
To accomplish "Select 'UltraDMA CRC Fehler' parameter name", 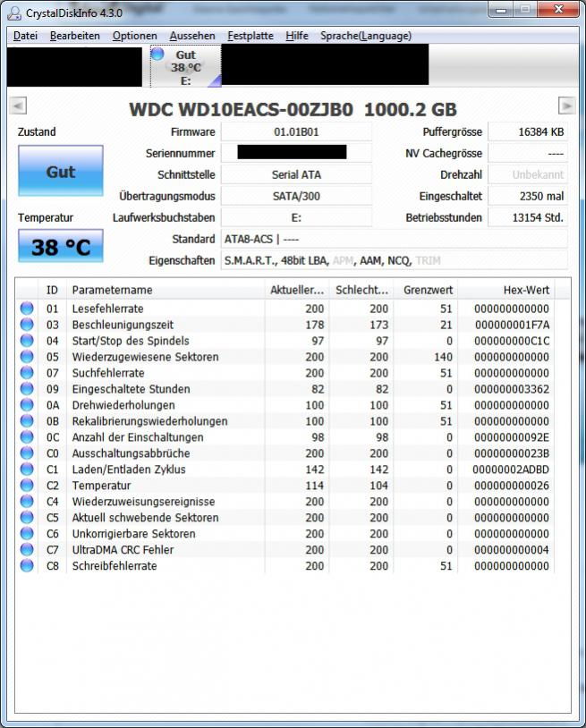I will click(123, 549).
